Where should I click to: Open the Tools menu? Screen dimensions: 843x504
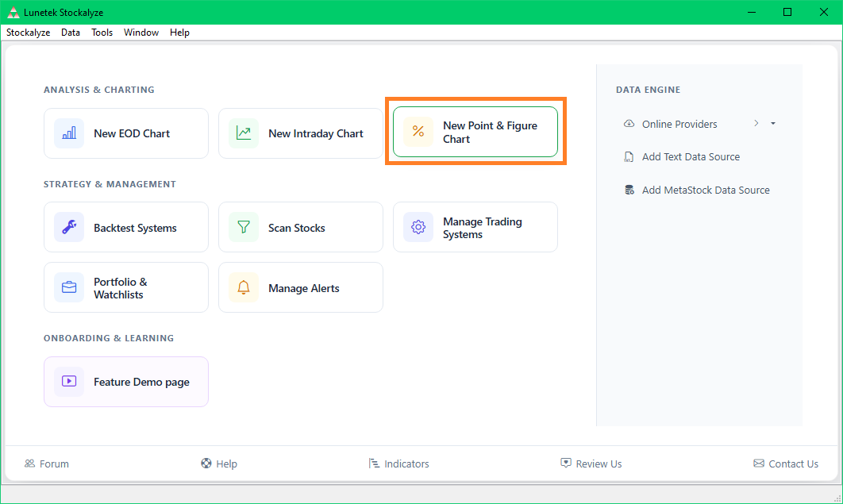pos(102,33)
